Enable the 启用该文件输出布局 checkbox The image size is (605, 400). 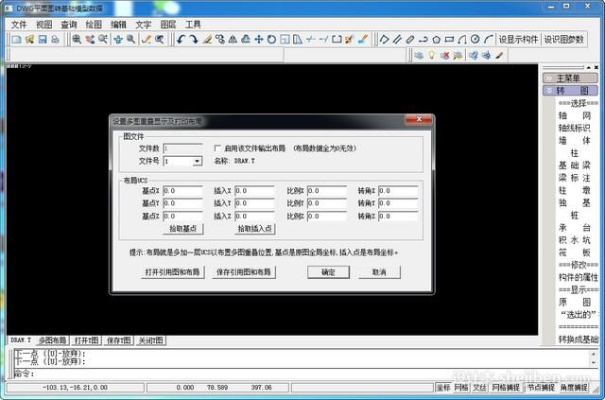coord(217,148)
